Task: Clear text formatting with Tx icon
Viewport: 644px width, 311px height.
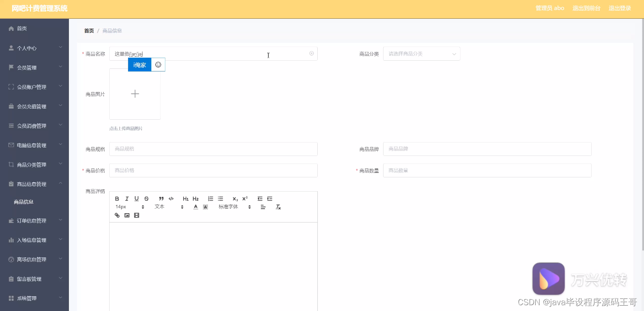Action: (278, 207)
